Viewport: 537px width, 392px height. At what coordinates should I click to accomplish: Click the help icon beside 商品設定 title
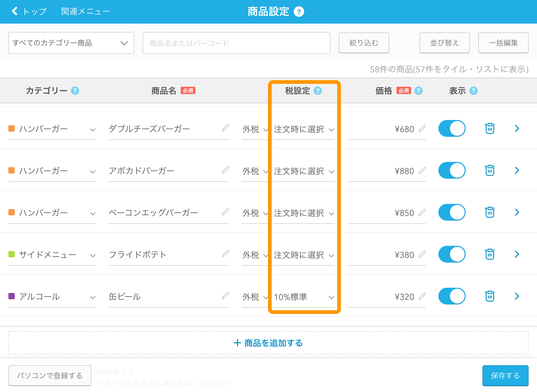[299, 12]
